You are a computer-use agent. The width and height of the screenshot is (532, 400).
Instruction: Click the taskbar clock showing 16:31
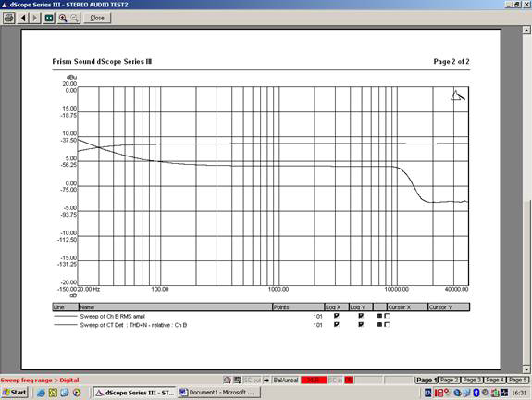(519, 393)
